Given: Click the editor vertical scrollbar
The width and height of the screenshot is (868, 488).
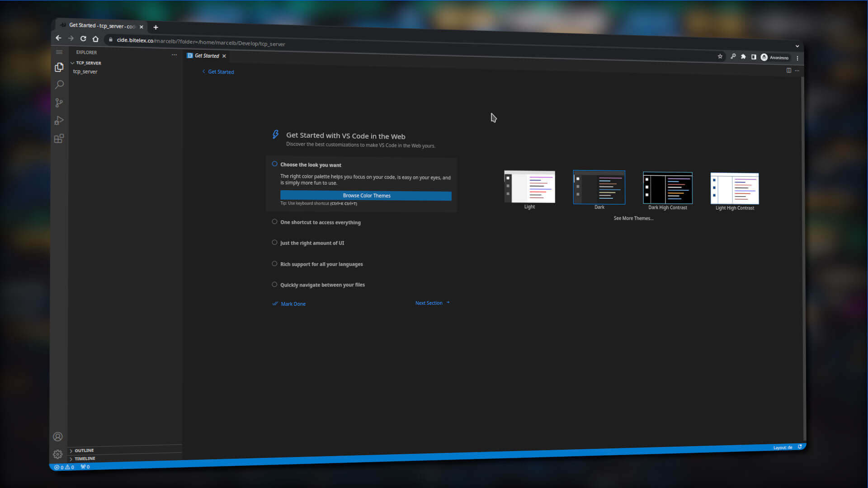Looking at the screenshot, I should (803, 258).
